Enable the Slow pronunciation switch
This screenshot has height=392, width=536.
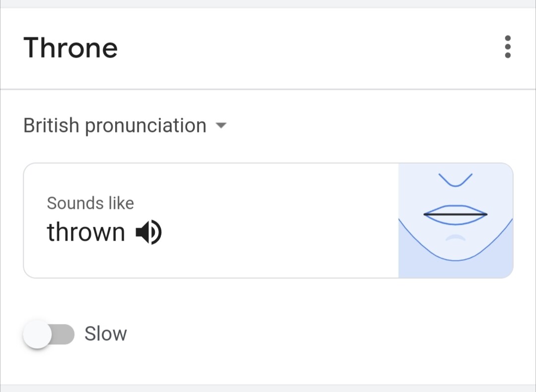49,334
